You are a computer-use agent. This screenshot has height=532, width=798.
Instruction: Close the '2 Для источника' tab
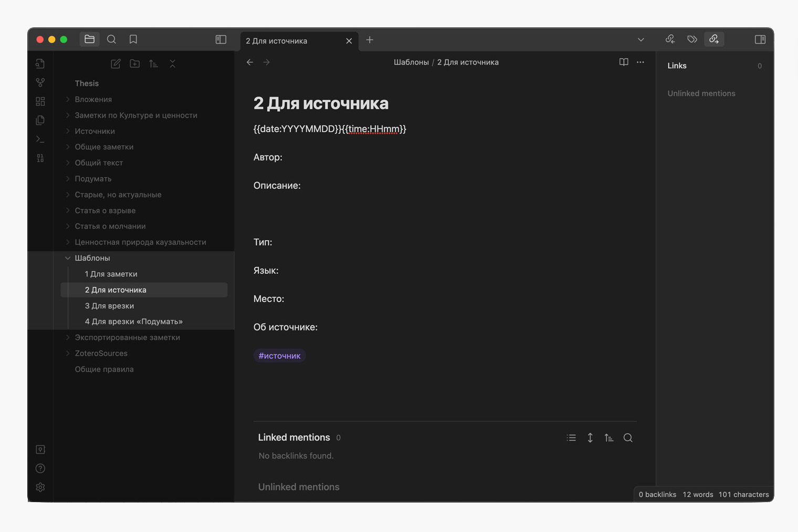point(349,41)
